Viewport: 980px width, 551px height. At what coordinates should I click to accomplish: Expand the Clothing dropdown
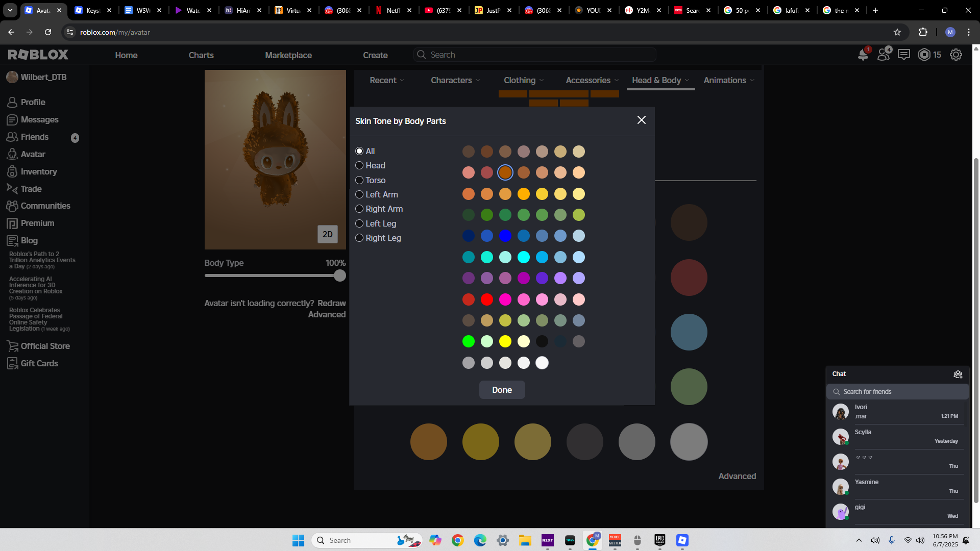pos(524,81)
